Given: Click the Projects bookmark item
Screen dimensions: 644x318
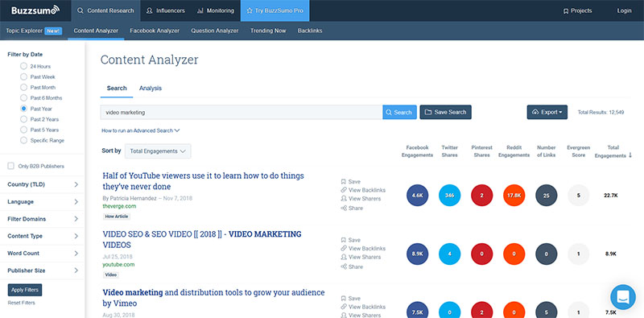Looking at the screenshot, I should click(x=577, y=10).
